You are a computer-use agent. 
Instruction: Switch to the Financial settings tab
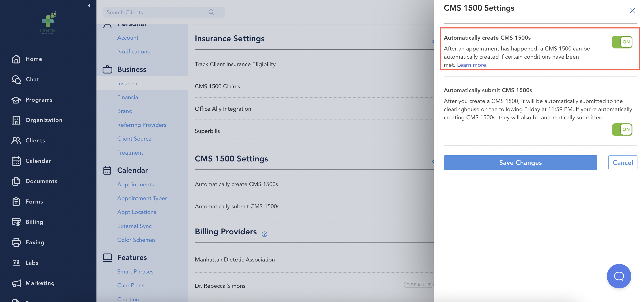(128, 97)
